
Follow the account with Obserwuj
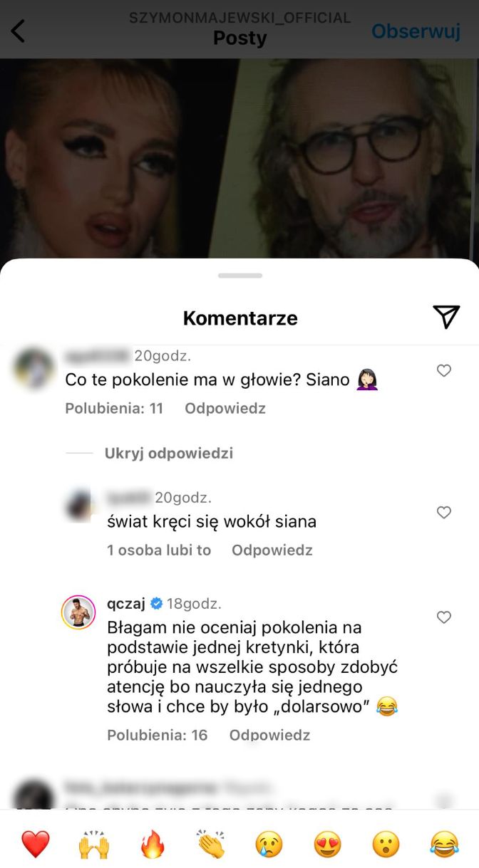[x=416, y=31]
